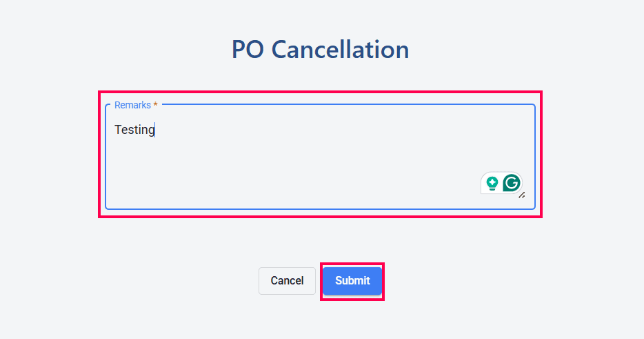Submit the PO cancellation form
644x339 pixels.
352,281
